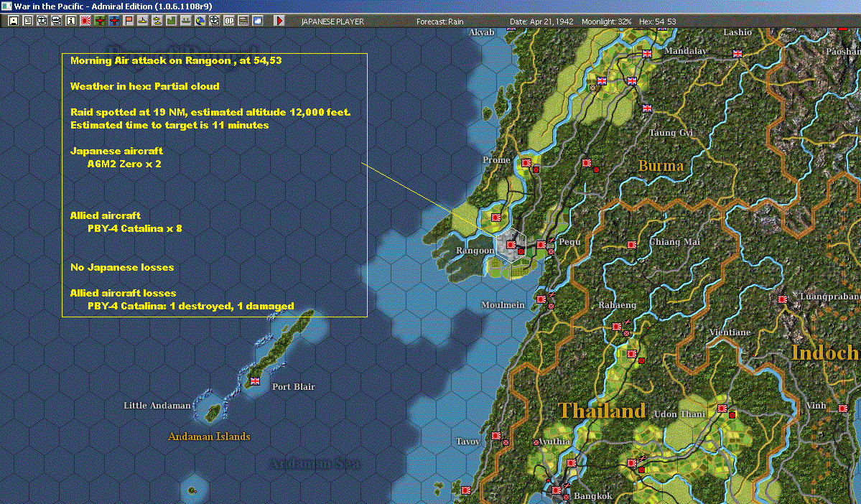Click the 'Thailand' country label
Screen dimensions: 861x504
pos(602,411)
